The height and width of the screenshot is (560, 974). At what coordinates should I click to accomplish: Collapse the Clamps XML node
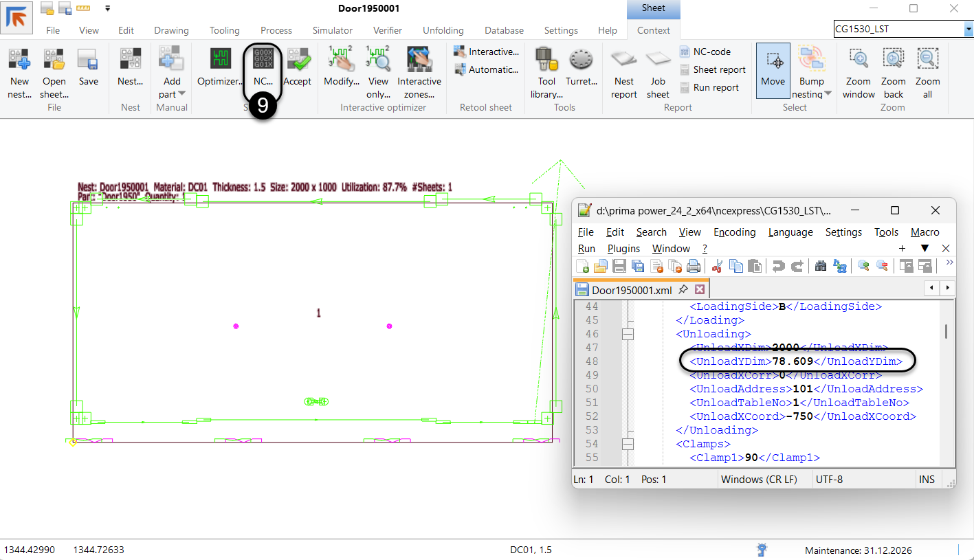point(628,444)
